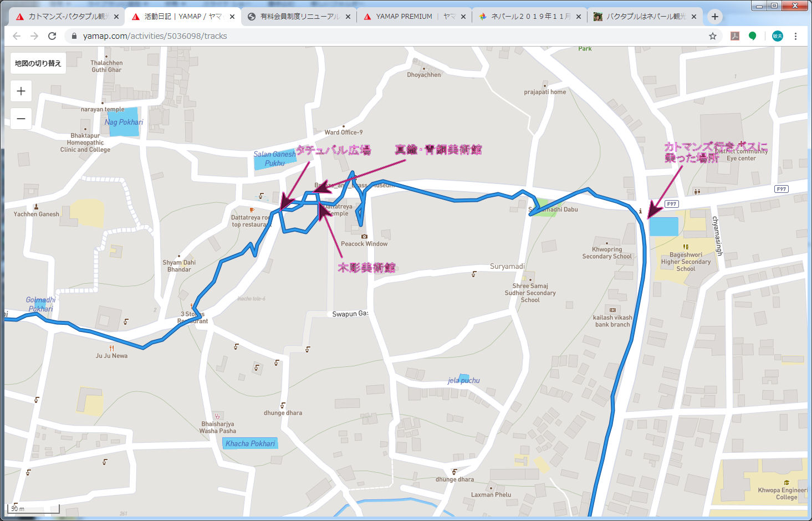Screen dimensions: 812x521
Task: Click the site lock icon in address bar
Action: [74, 36]
